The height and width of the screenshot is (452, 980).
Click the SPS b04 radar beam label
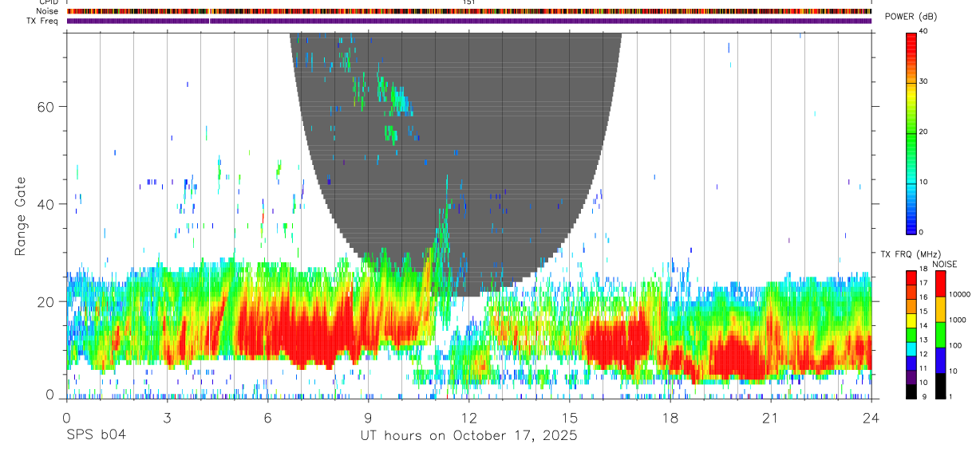[96, 435]
